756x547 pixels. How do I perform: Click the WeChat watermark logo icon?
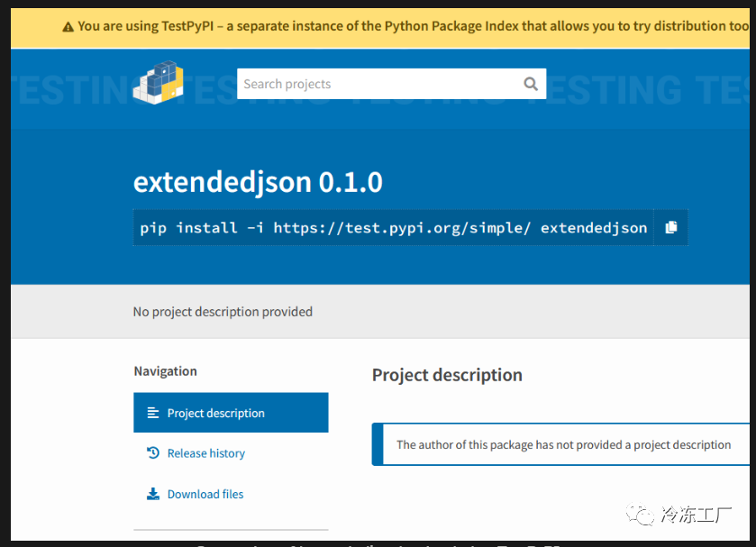640,515
